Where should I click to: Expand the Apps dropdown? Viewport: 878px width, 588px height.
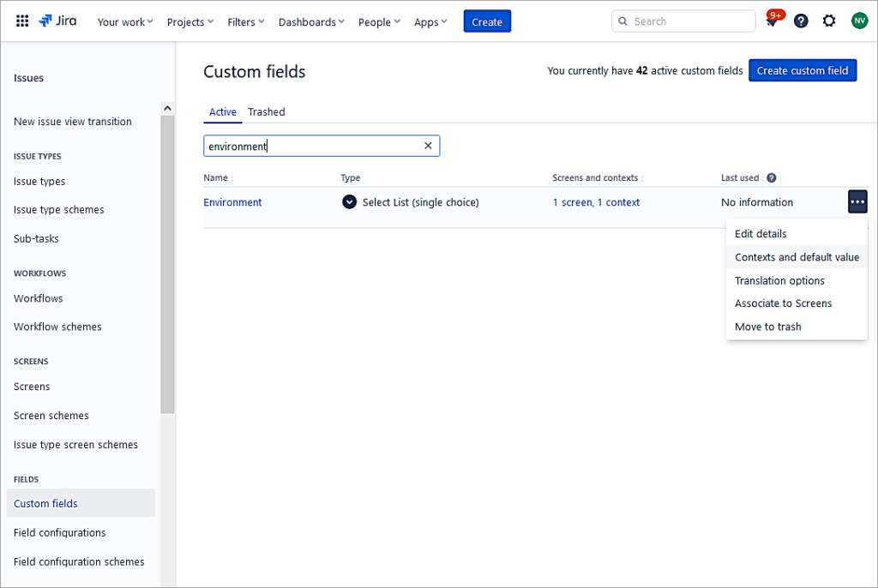click(x=430, y=22)
